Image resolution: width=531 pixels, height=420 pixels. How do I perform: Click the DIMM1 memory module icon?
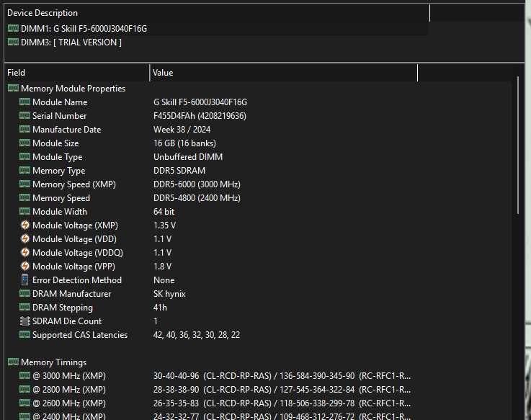(13, 28)
